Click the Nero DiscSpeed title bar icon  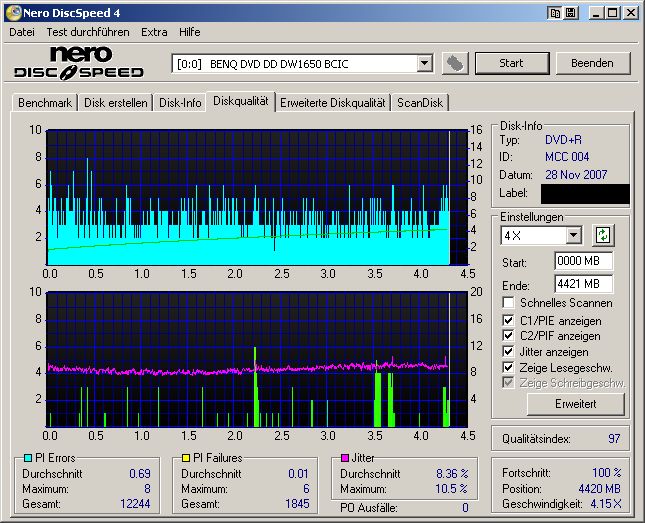point(13,13)
